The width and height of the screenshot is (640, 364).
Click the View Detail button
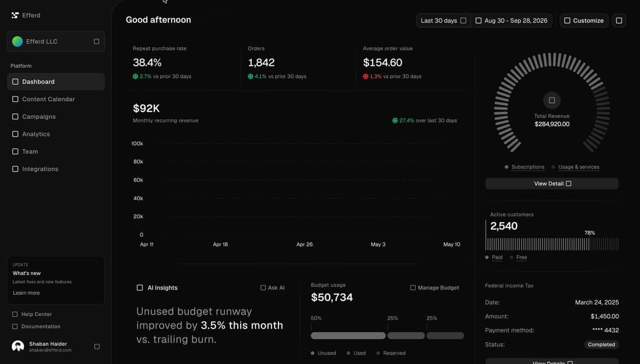click(552, 183)
